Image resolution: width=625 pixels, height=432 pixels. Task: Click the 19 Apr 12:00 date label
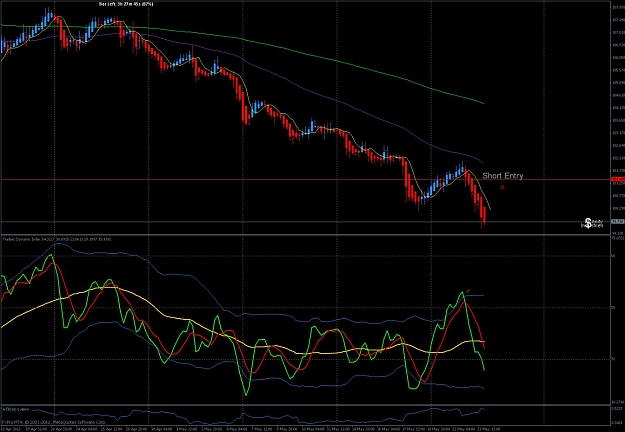click(x=37, y=429)
